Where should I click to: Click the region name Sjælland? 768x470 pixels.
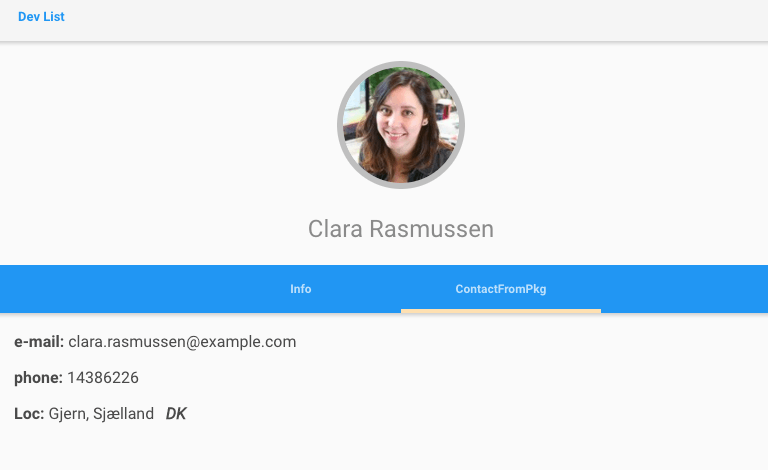[x=123, y=414]
